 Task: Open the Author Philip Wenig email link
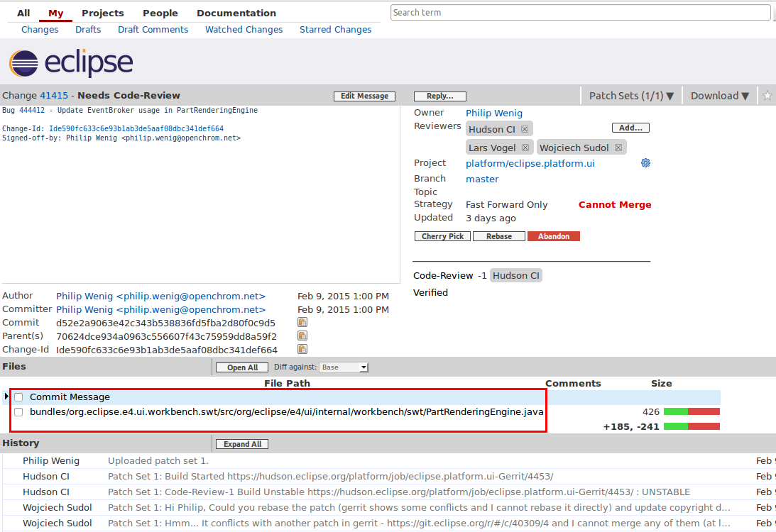[x=161, y=297]
